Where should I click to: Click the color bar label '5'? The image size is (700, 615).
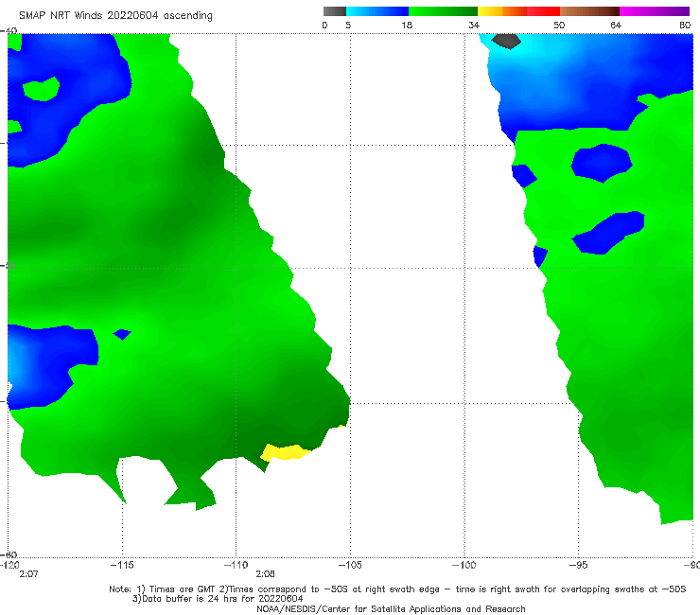[x=348, y=25]
